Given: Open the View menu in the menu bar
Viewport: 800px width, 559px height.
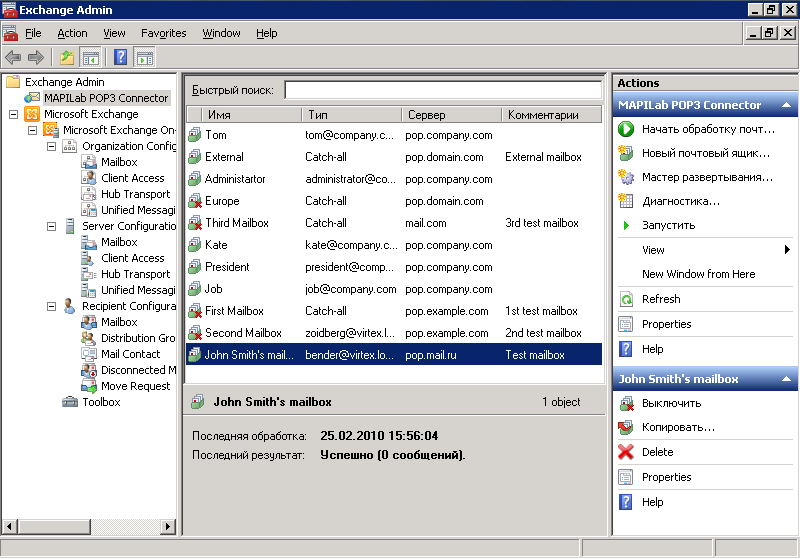Looking at the screenshot, I should (x=114, y=33).
